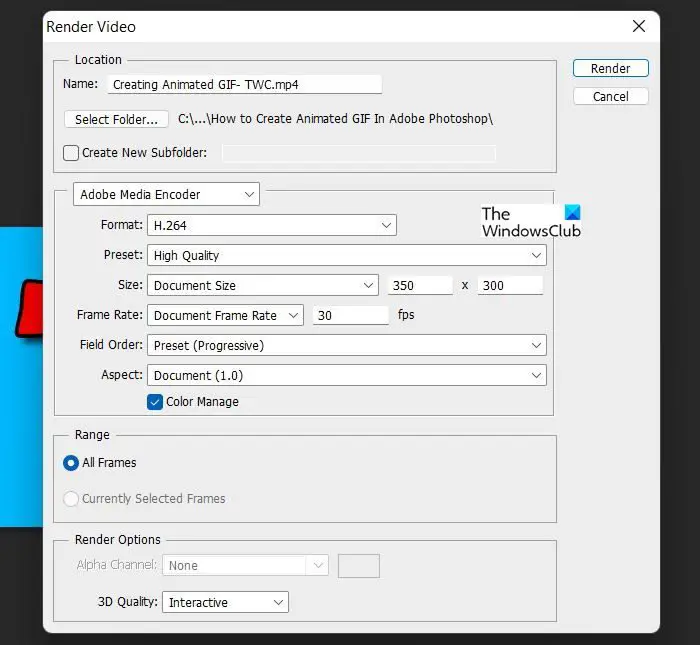Click the 'Render Video' dialog title text
The height and width of the screenshot is (645, 700).
click(x=91, y=27)
